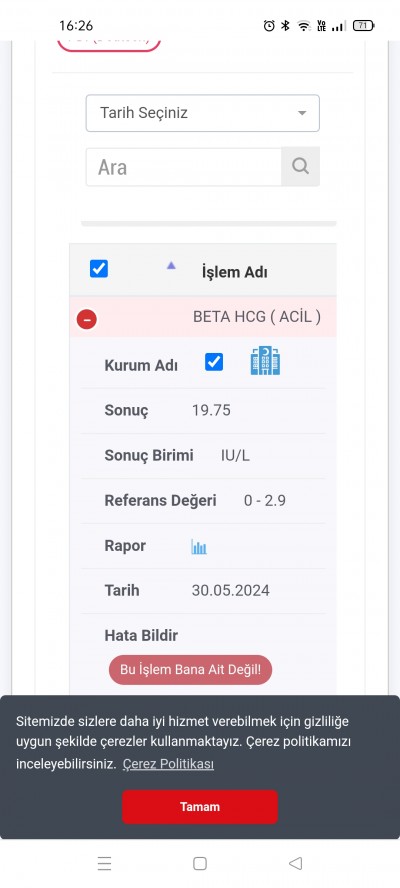Click the 30.05.2024 date value

point(231,591)
